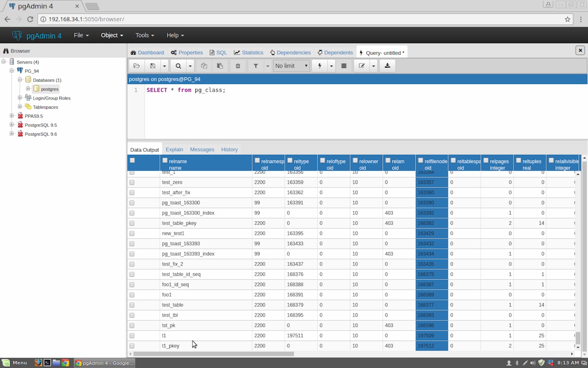This screenshot has width=588, height=368.
Task: Open the Statistics tab
Action: 249,52
